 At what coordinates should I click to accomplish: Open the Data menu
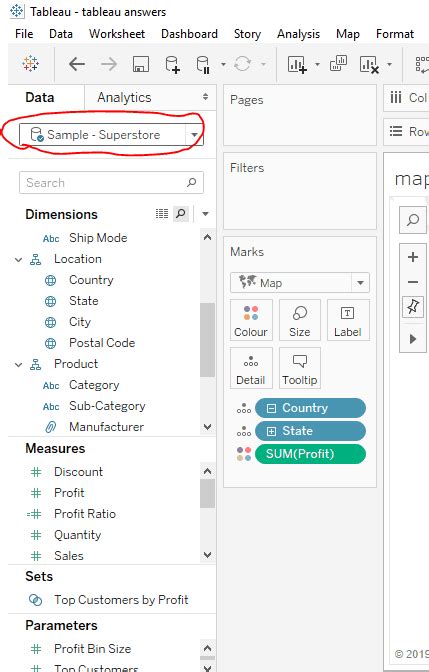click(61, 34)
